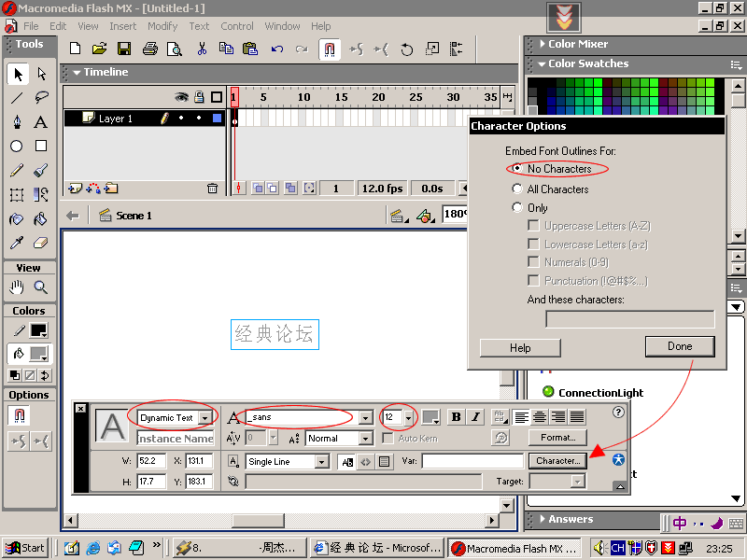Select the Ink Bottle tool
The image size is (747, 560).
pyautogui.click(x=17, y=219)
